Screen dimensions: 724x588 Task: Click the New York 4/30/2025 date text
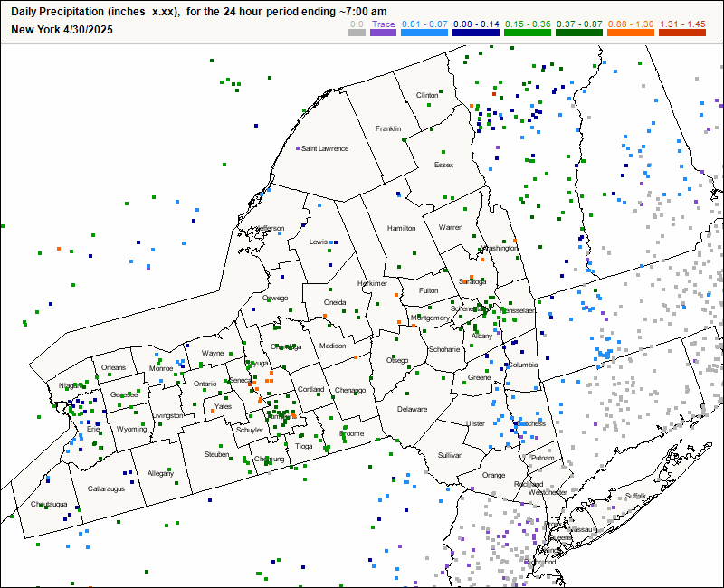point(62,30)
